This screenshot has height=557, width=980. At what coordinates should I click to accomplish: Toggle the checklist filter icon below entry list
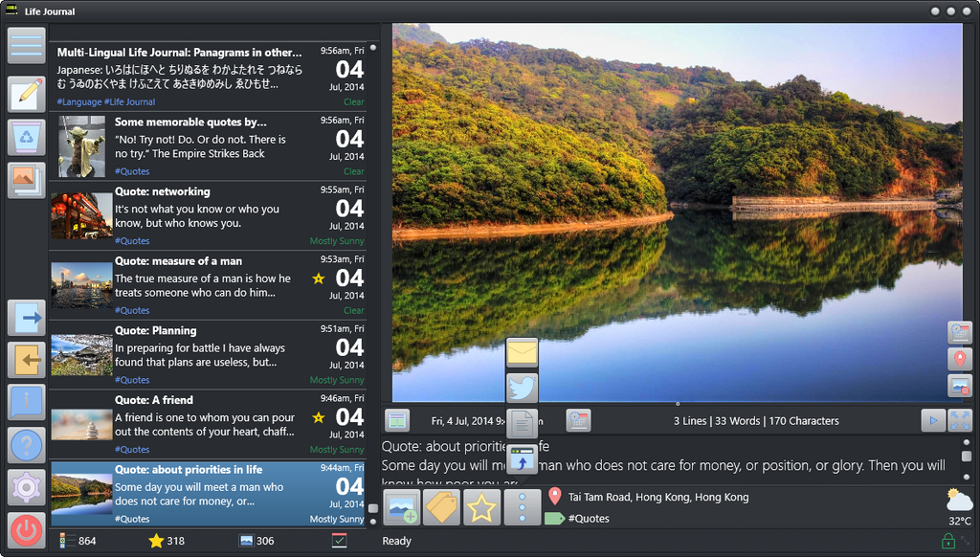[x=340, y=541]
